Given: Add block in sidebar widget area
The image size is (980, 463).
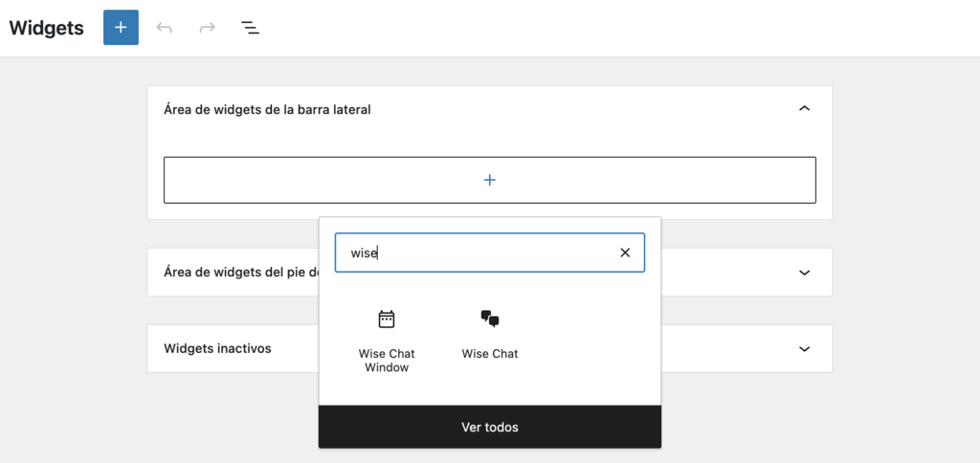Looking at the screenshot, I should click(489, 180).
